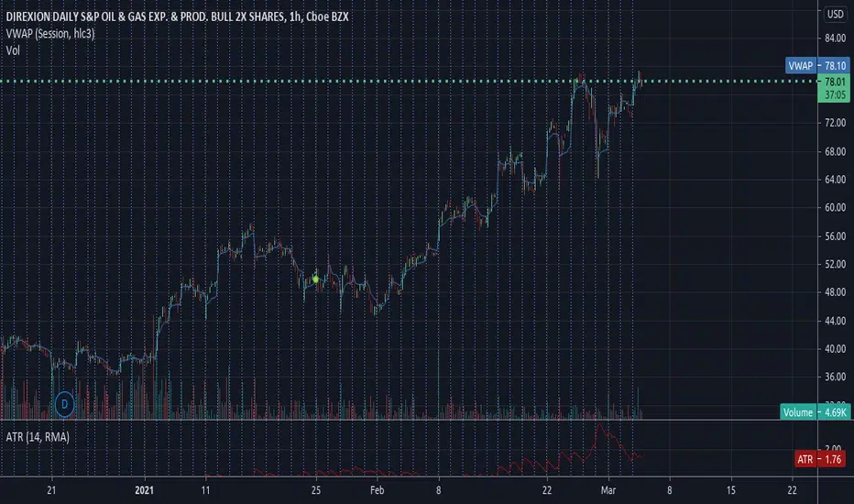Click the 64.00 price scale value
The image size is (854, 504).
pos(835,180)
